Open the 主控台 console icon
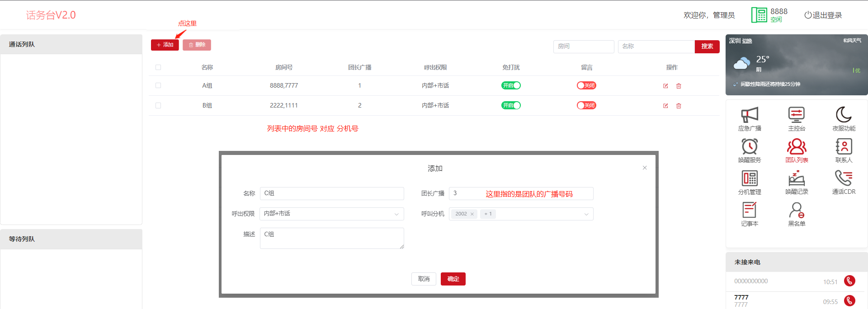Viewport: 868px width, 309px height. 797,119
